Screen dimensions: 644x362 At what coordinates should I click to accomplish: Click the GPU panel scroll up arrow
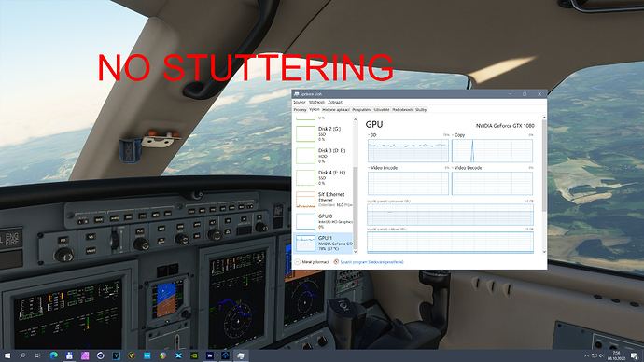point(544,118)
